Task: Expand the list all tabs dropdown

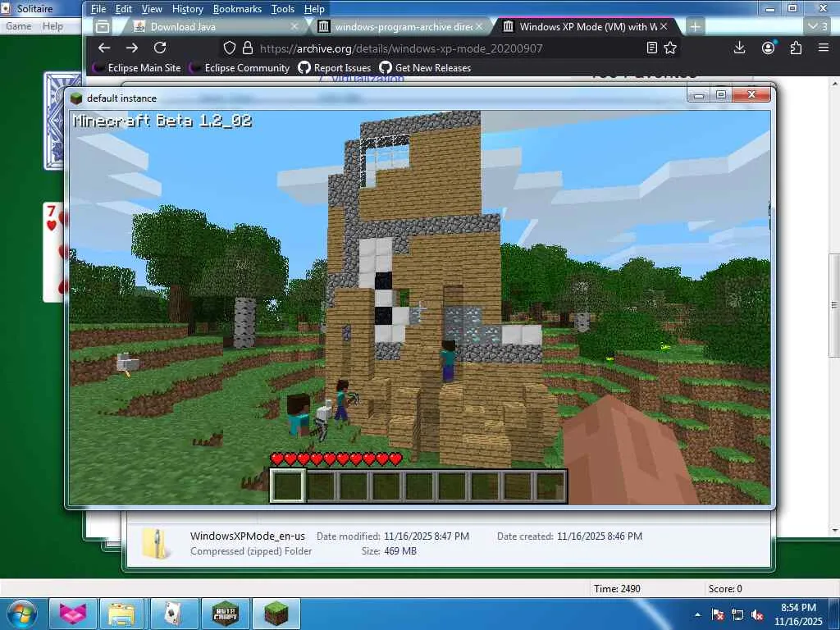Action: click(x=818, y=26)
